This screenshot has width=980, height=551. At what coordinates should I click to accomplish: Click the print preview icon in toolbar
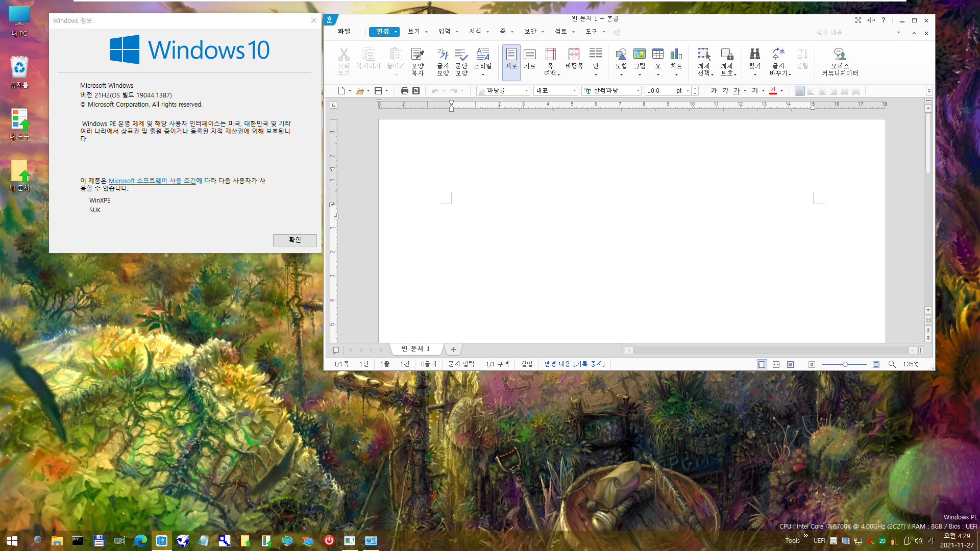[416, 91]
